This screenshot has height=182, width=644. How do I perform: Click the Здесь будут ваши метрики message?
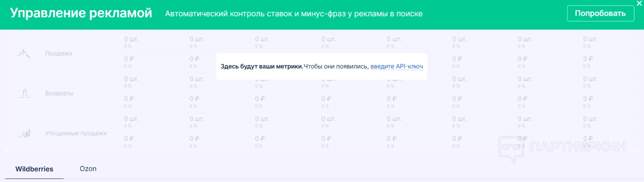point(262,66)
